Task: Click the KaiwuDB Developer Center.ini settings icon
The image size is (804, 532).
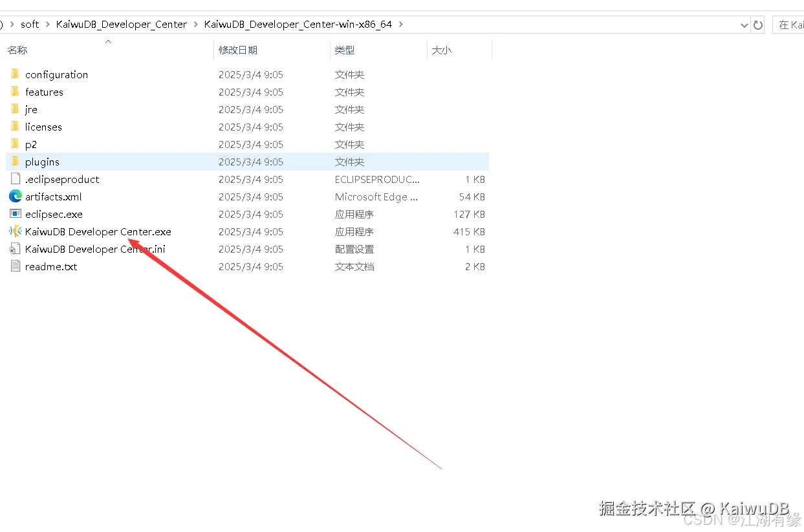Action: [x=16, y=249]
